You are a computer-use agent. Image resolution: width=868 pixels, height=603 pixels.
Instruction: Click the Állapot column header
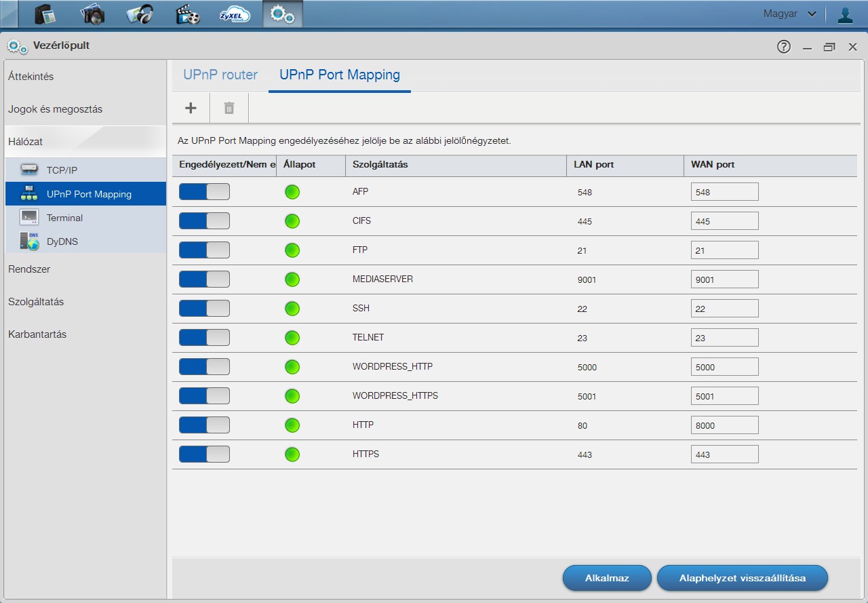(311, 165)
